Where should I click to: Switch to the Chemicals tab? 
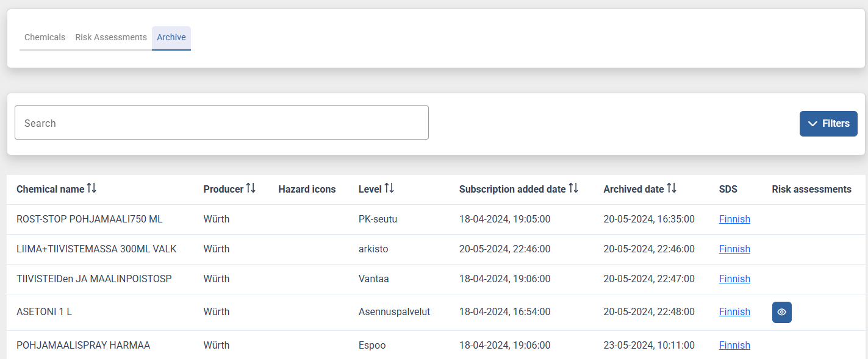pyautogui.click(x=45, y=37)
